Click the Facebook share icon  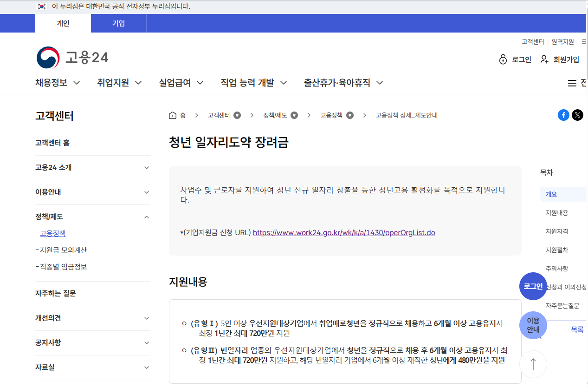click(x=563, y=115)
